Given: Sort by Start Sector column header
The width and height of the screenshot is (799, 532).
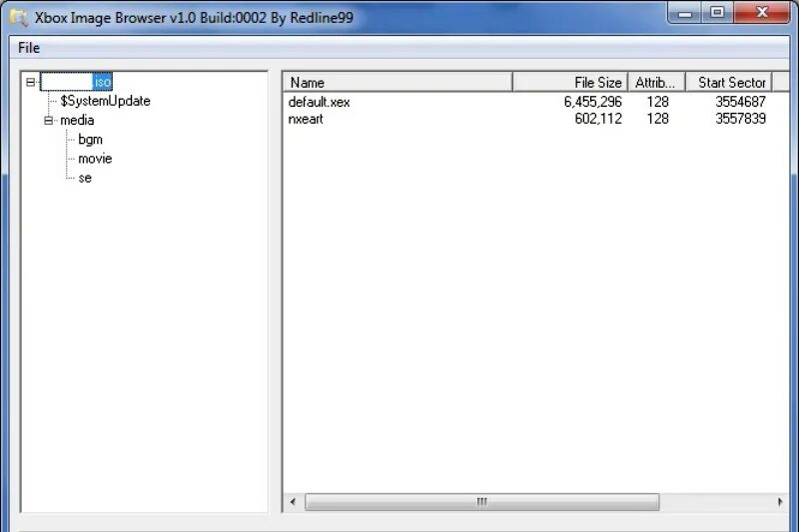Looking at the screenshot, I should tap(729, 83).
